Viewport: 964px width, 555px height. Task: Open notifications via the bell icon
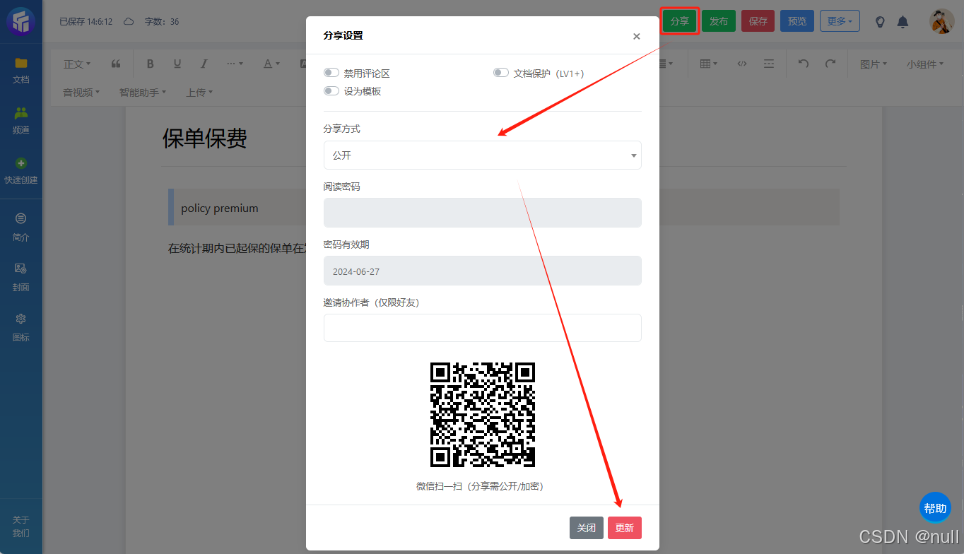pyautogui.click(x=903, y=22)
